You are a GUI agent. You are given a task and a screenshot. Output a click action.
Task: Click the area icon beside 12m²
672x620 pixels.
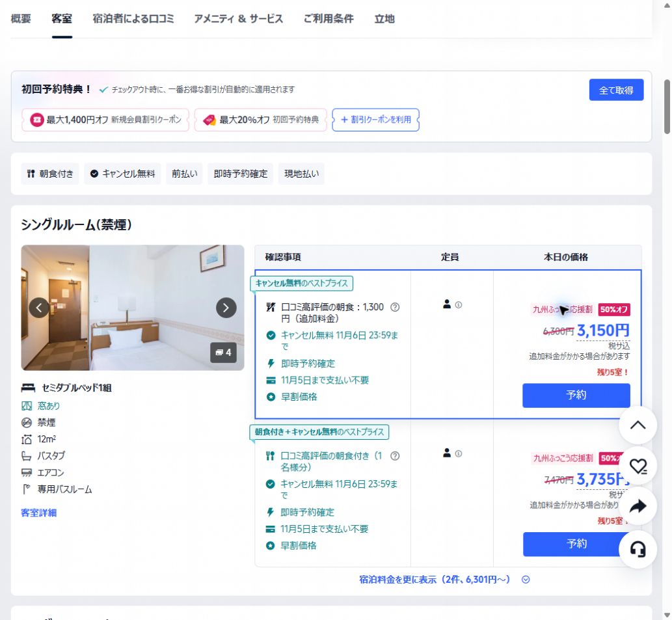click(x=27, y=439)
